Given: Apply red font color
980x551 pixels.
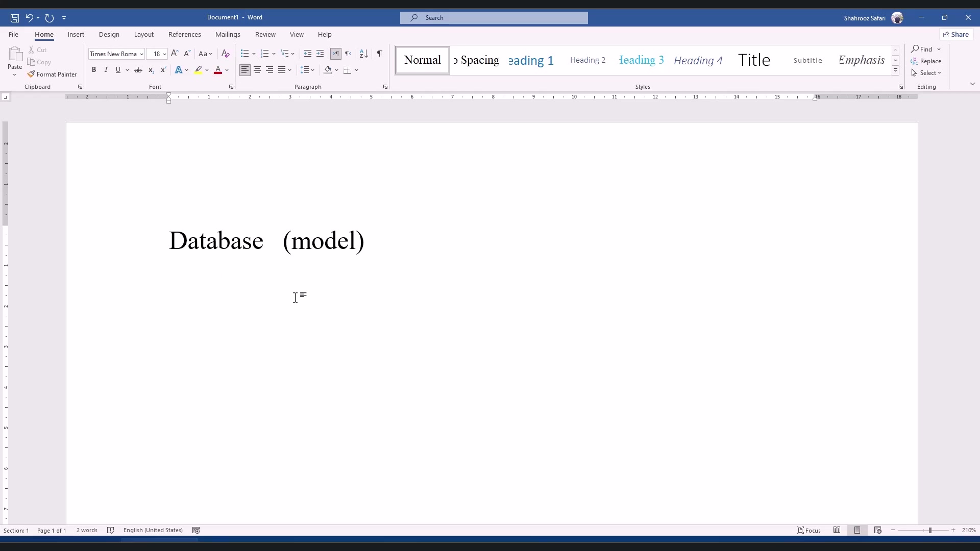Looking at the screenshot, I should tap(218, 70).
